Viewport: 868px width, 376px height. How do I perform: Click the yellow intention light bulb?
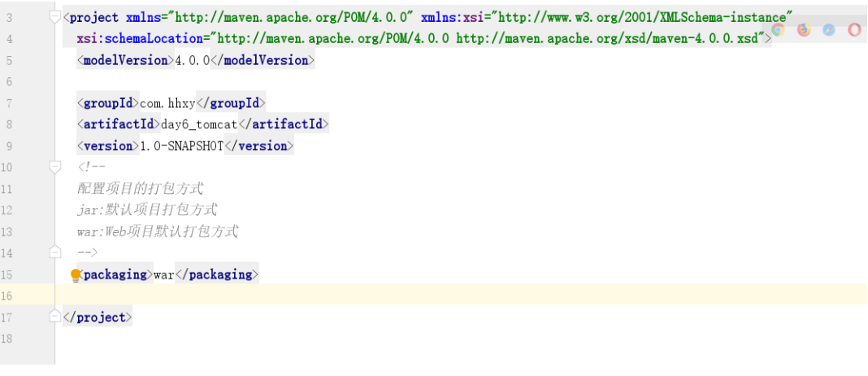[x=76, y=275]
